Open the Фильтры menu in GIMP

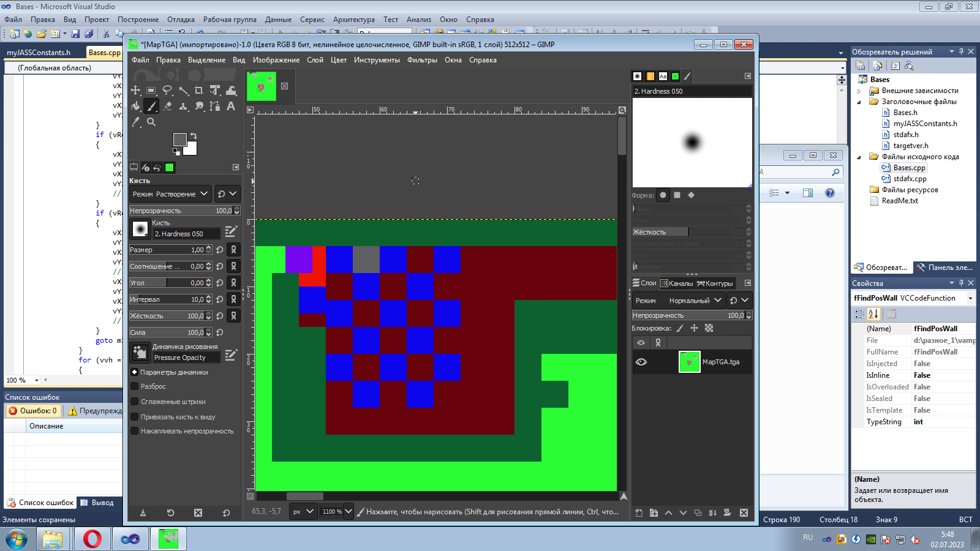[422, 60]
